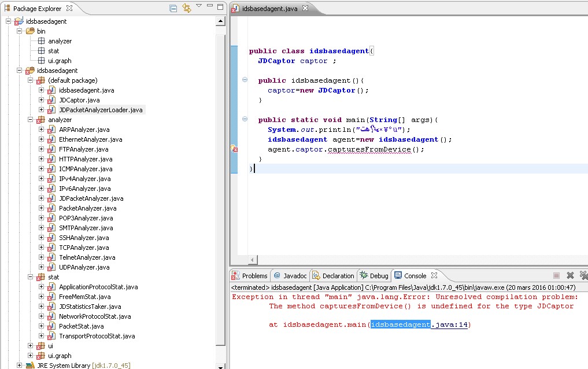Click the bin folder icon

click(30, 31)
